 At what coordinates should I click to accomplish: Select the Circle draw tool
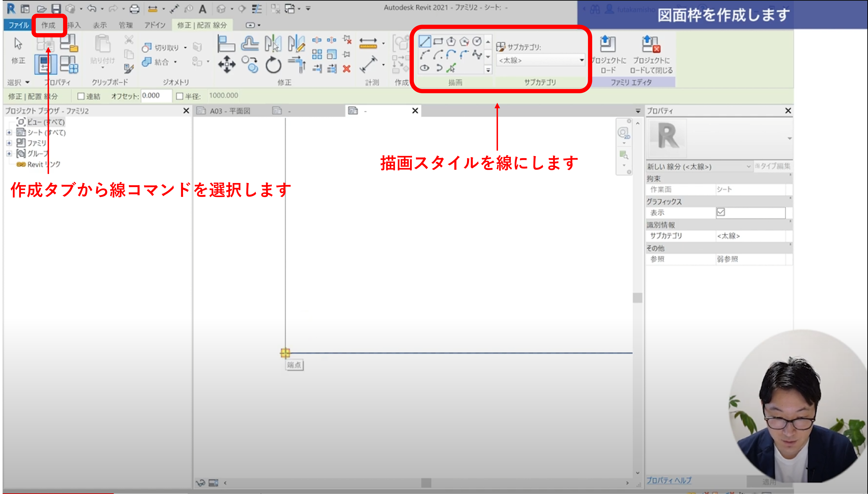click(477, 41)
